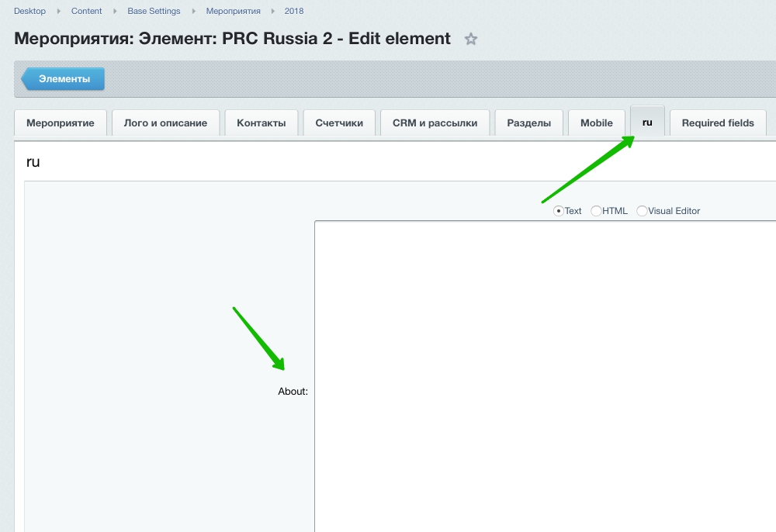Image resolution: width=776 pixels, height=532 pixels.
Task: Choose the HTML editor mode radio
Action: 596,211
